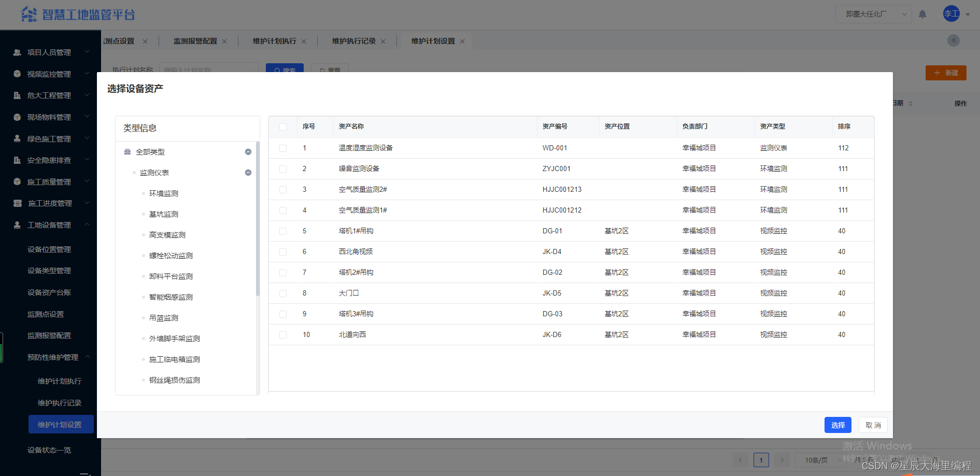This screenshot has height=476, width=980.
Task: Check the row for 大门口
Action: pos(283,293)
